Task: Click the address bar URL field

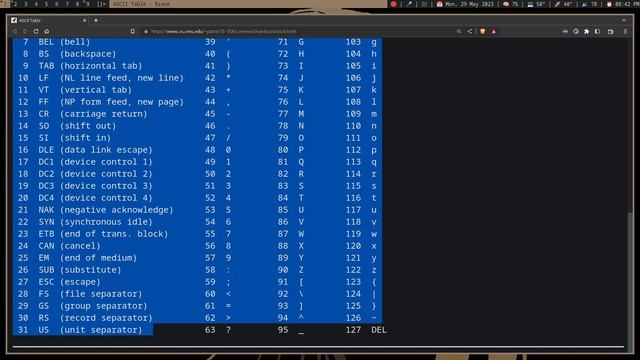Action: (298, 31)
